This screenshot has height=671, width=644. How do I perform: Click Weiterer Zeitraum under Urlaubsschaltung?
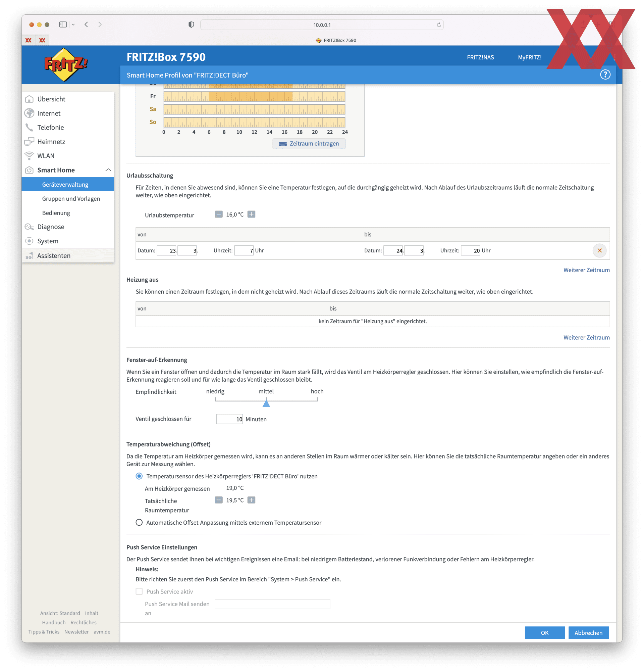point(586,270)
